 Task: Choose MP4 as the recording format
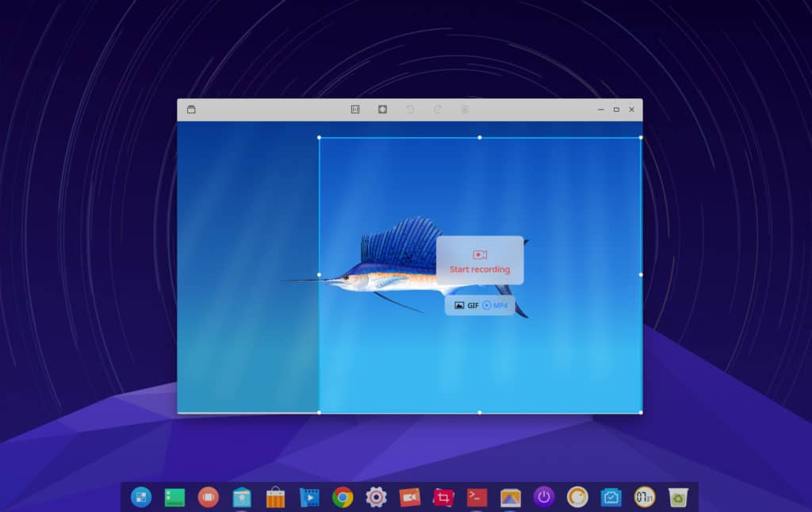coord(495,305)
